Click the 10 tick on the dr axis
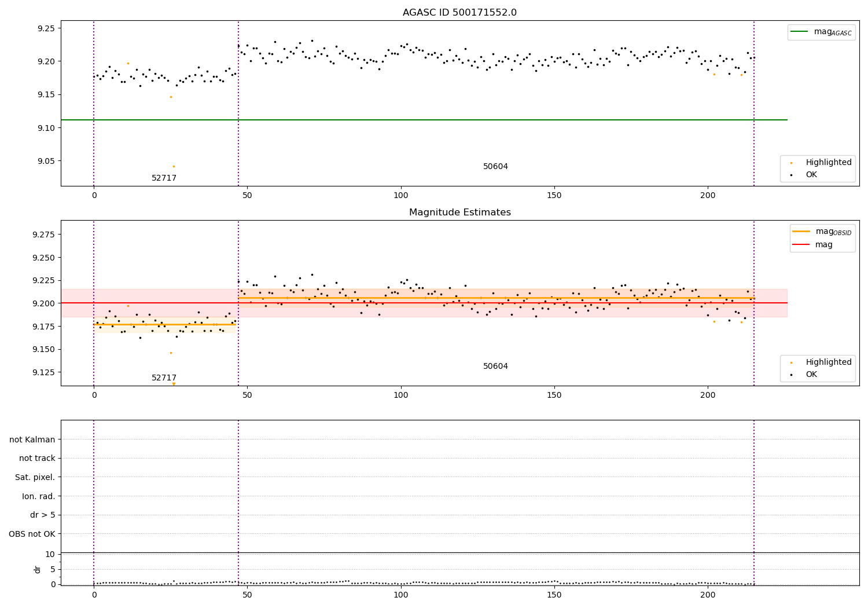This screenshot has width=868, height=608. (x=50, y=554)
